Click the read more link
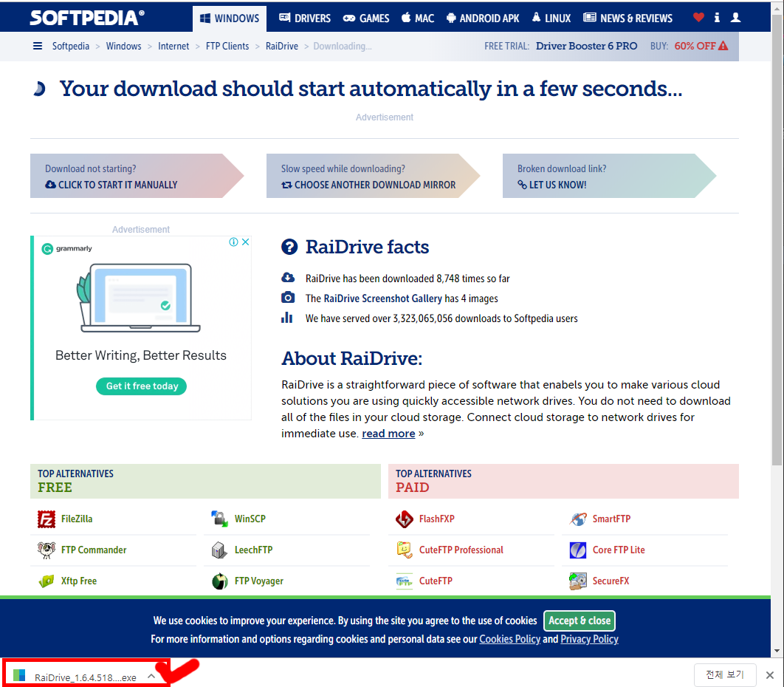Image resolution: width=784 pixels, height=687 pixels. click(388, 434)
